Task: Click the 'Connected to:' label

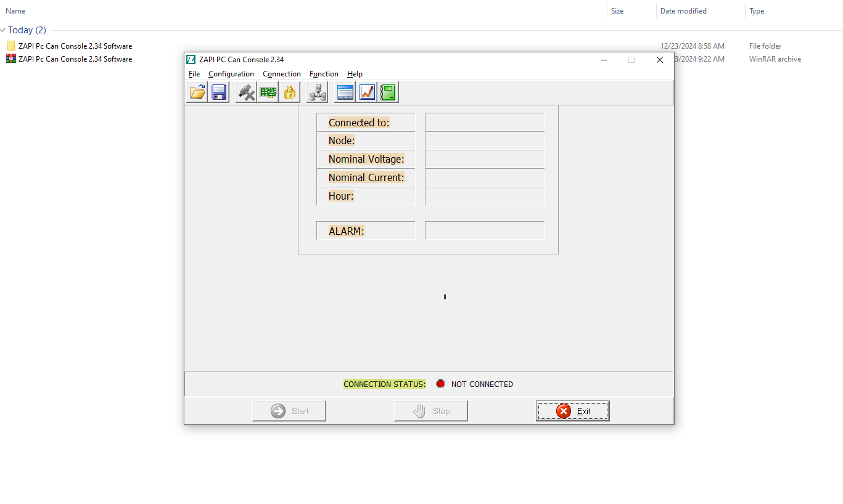Action: pyautogui.click(x=359, y=123)
